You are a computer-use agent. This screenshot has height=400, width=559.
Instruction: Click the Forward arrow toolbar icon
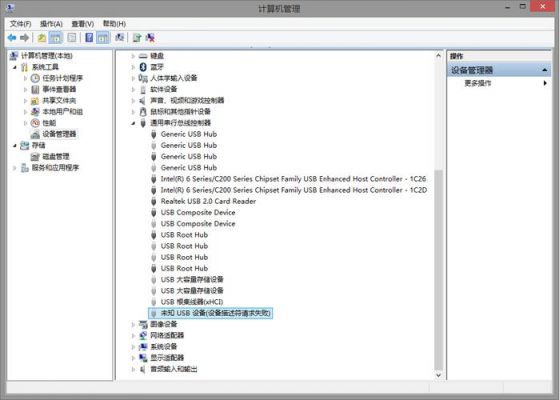click(25, 37)
